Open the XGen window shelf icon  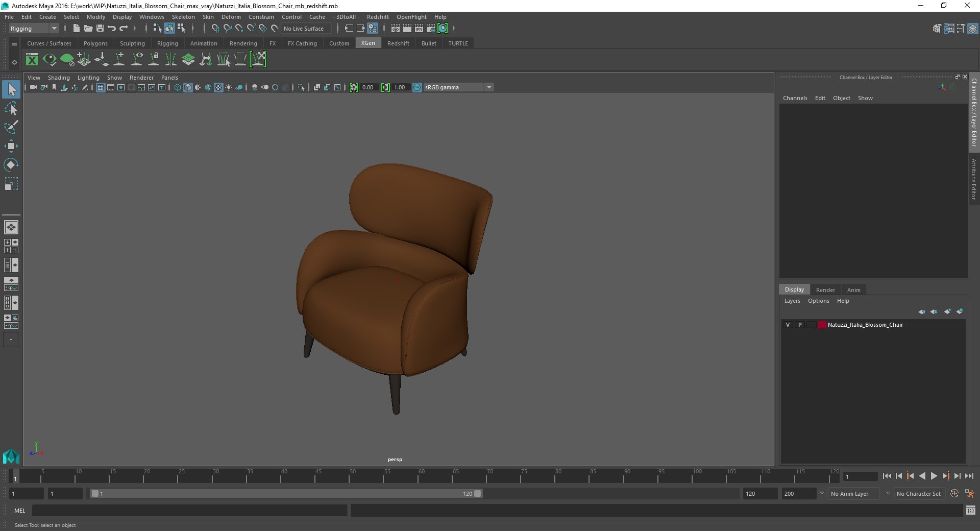pos(32,60)
